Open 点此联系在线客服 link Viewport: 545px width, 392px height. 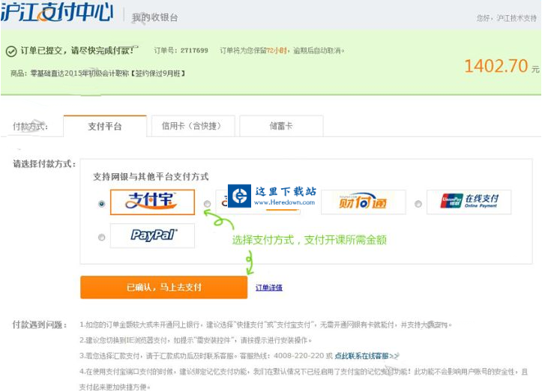[366, 355]
